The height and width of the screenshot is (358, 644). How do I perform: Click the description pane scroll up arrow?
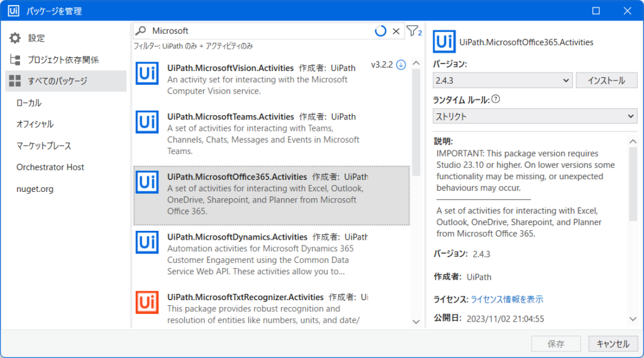(x=633, y=142)
